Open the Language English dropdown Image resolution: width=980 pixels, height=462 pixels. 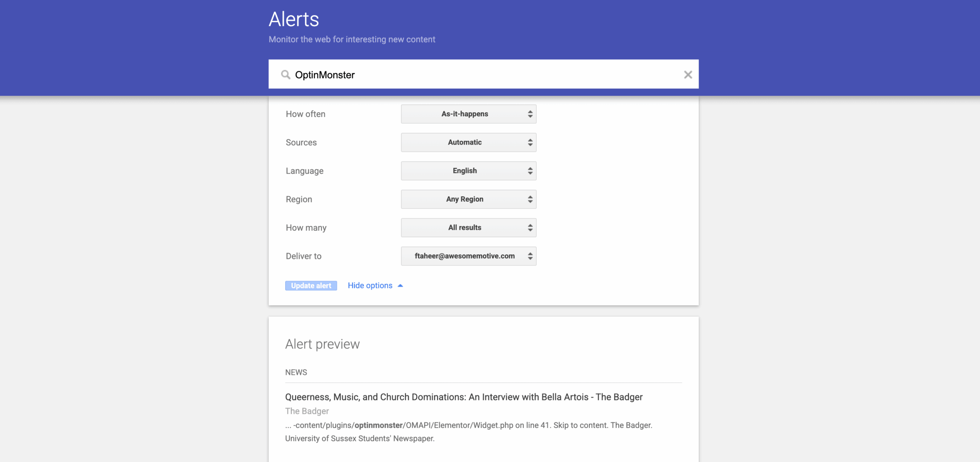(469, 171)
